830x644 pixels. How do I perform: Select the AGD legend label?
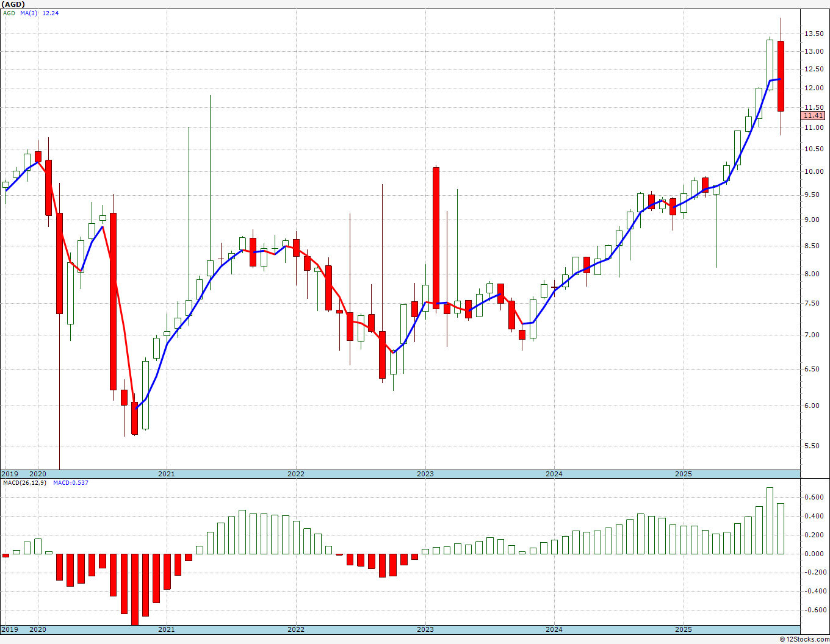pyautogui.click(x=9, y=13)
